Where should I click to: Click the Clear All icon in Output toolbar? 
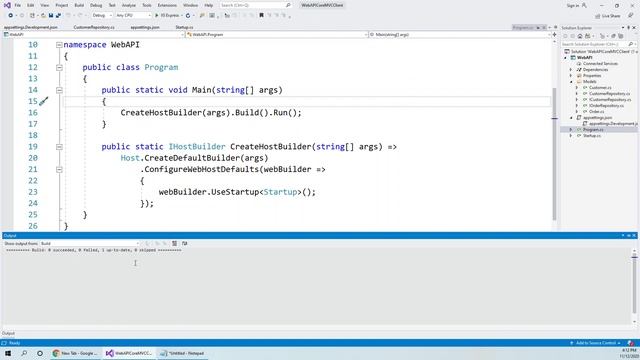(x=174, y=243)
